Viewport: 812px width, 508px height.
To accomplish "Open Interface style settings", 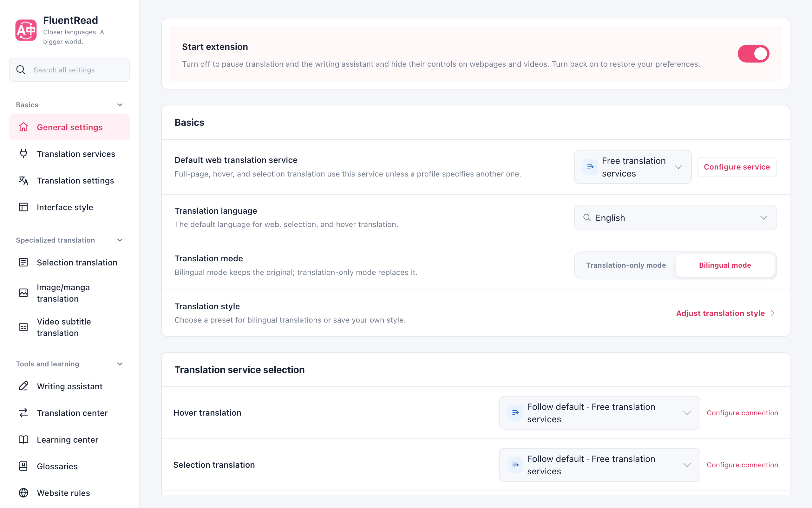I will [69, 207].
